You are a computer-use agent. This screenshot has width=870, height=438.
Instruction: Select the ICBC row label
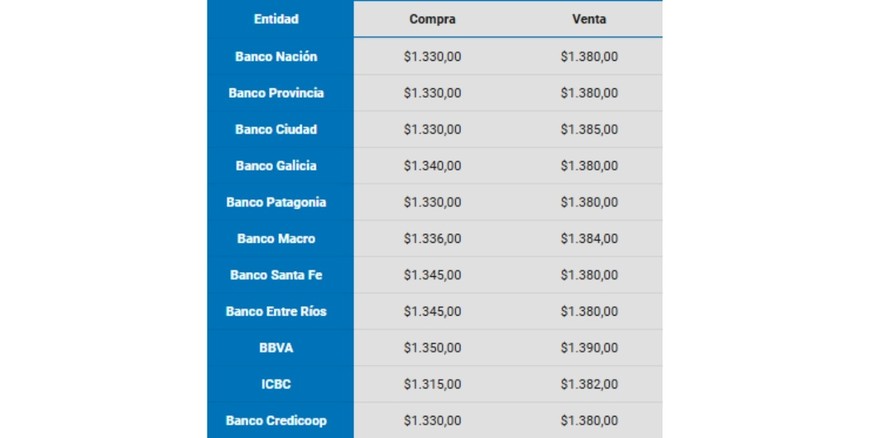point(276,384)
